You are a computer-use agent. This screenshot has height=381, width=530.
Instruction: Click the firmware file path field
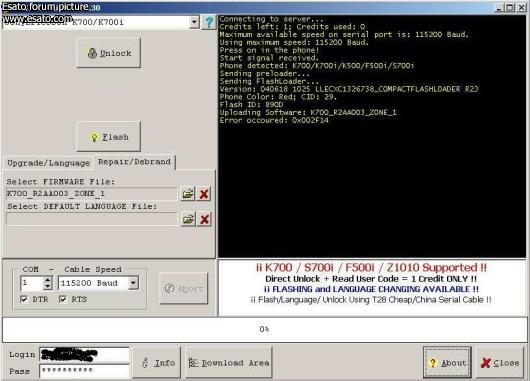(x=91, y=194)
